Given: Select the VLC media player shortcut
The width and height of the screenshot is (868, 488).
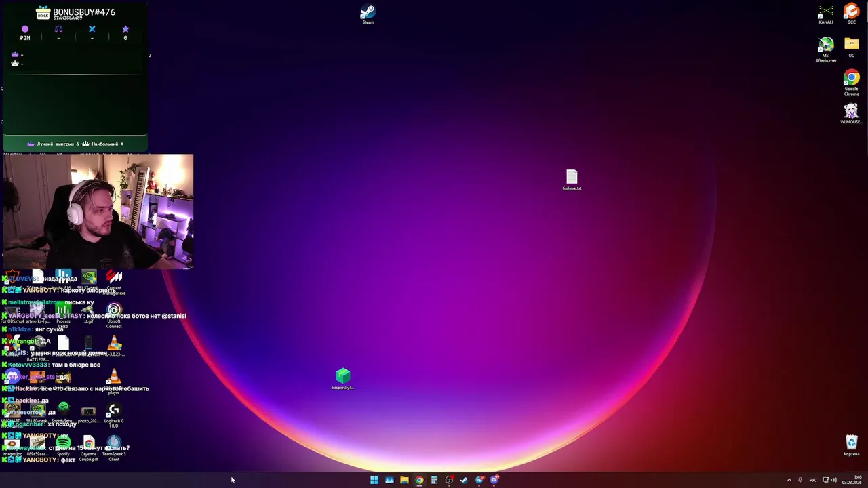Looking at the screenshot, I should pos(114,382).
